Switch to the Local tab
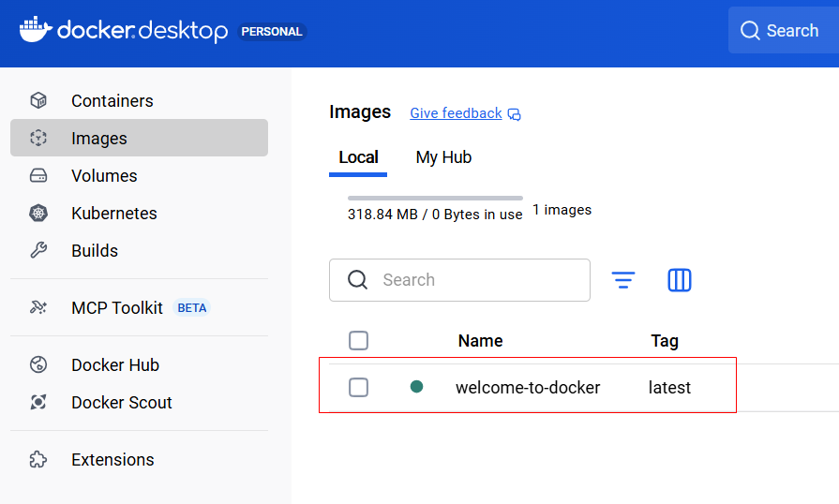 358,157
